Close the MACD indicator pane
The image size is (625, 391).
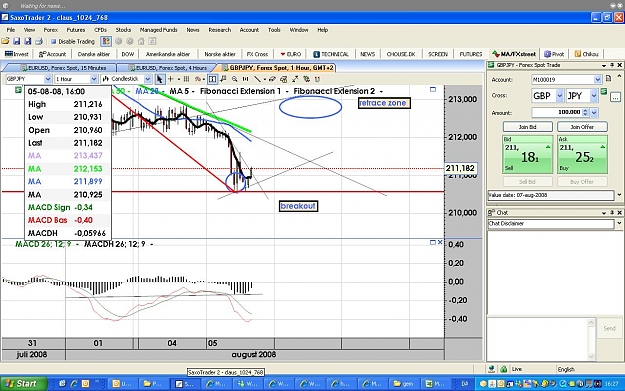point(440,242)
